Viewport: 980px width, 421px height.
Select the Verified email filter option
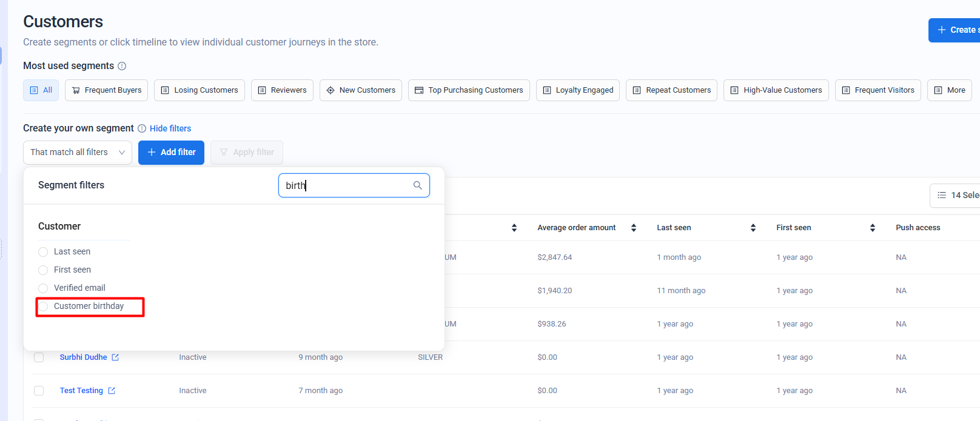43,288
